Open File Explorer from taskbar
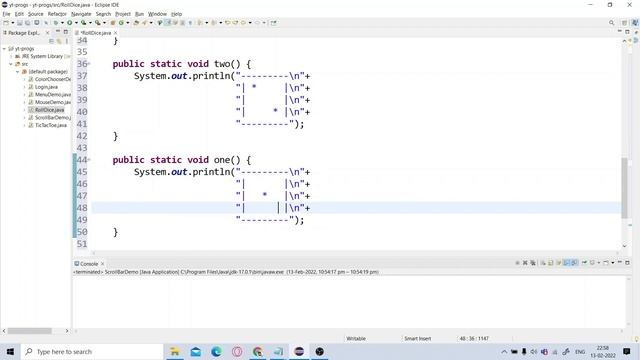 (x=175, y=351)
